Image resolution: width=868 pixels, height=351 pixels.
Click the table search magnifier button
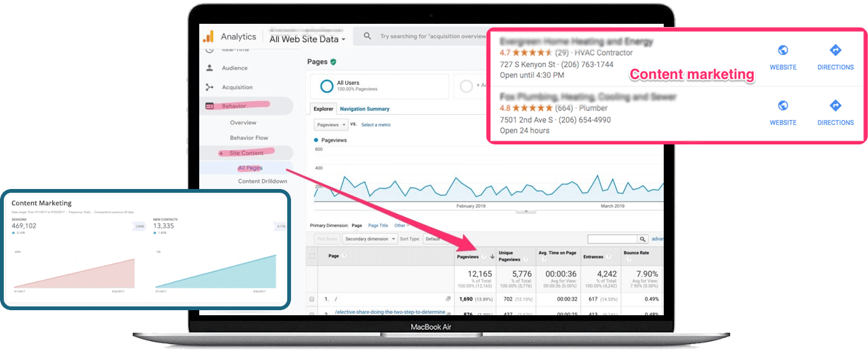click(x=642, y=239)
